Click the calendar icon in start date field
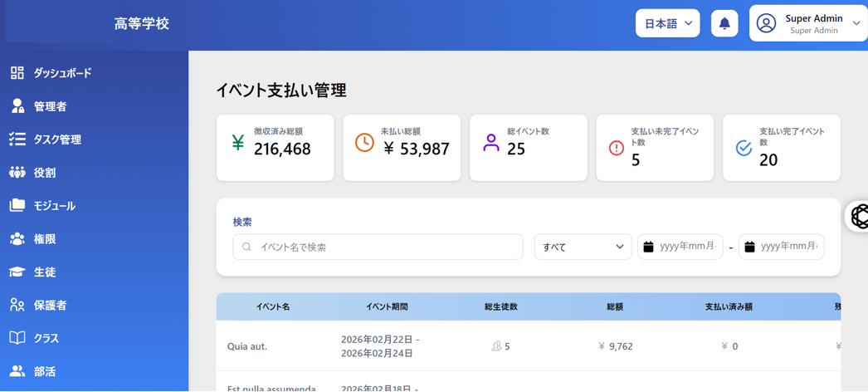Image resolution: width=868 pixels, height=392 pixels. coord(649,247)
